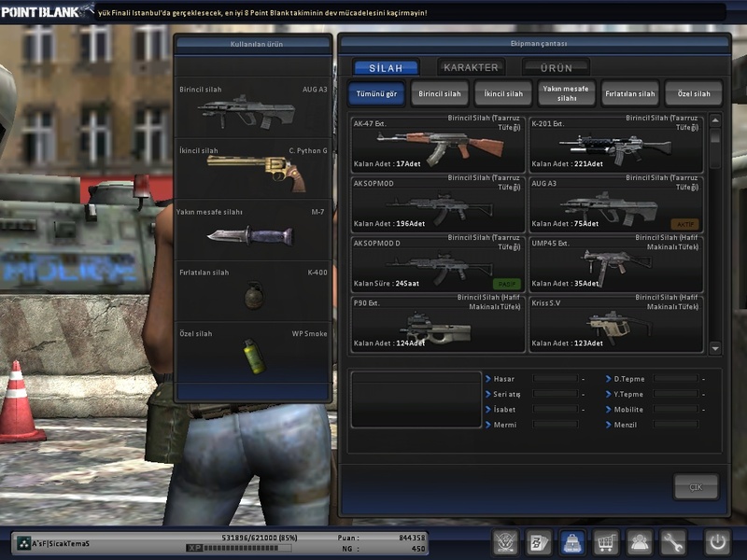The width and height of the screenshot is (747, 560).
Task: Open the settings wrench icon
Action: point(672,542)
